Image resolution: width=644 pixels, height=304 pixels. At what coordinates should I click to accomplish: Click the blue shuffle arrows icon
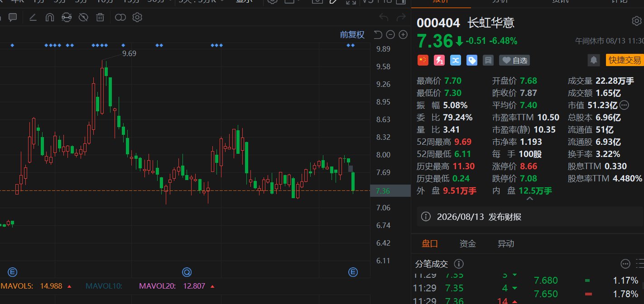[x=456, y=60]
